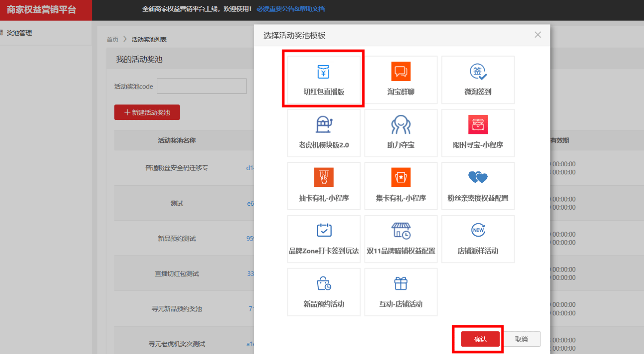
Task: Select the 老虎机模块版2.0 slot machine icon
Action: [x=324, y=125]
